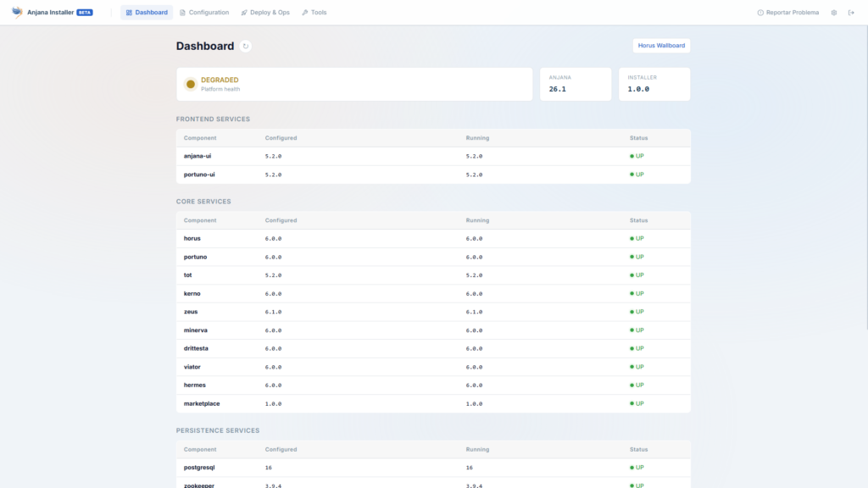Click the green UP status for marketplace
The height and width of the screenshot is (488, 868).
click(x=637, y=403)
